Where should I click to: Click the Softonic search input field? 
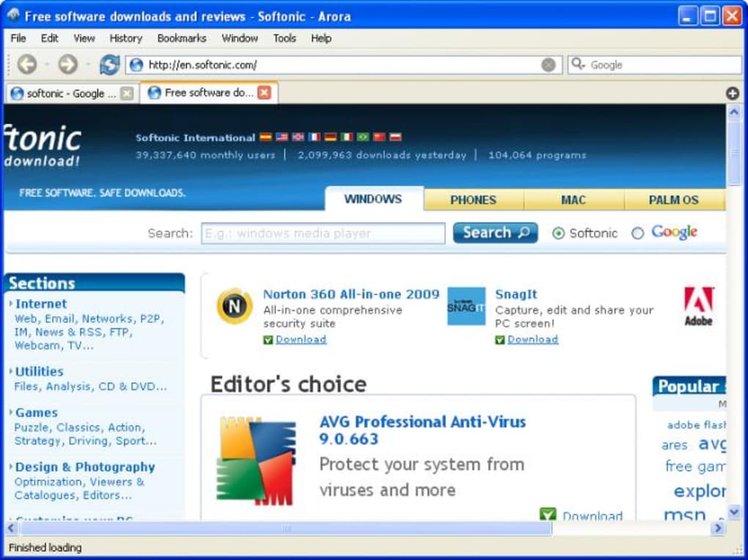(x=323, y=233)
